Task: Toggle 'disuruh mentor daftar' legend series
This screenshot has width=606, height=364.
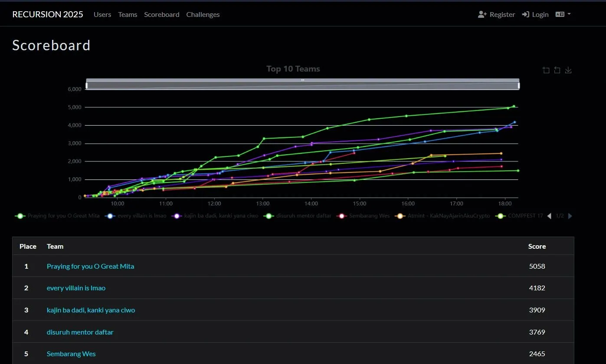Action: tap(298, 216)
